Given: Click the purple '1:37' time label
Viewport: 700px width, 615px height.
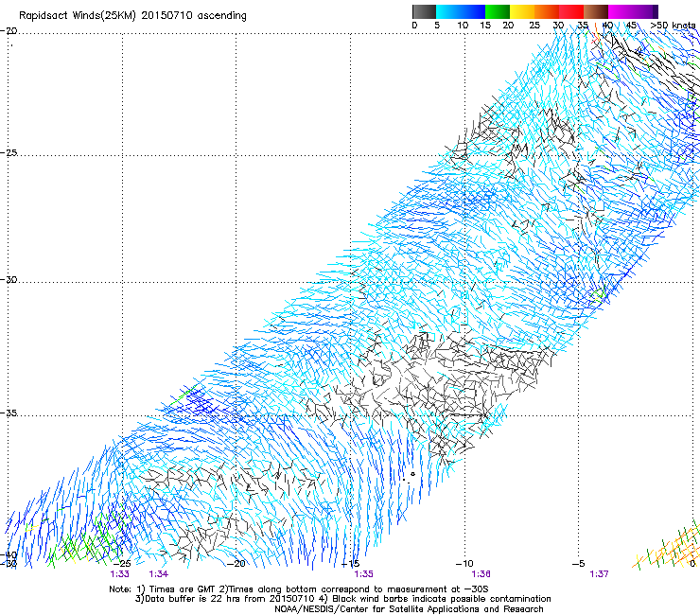Looking at the screenshot, I should [x=599, y=574].
